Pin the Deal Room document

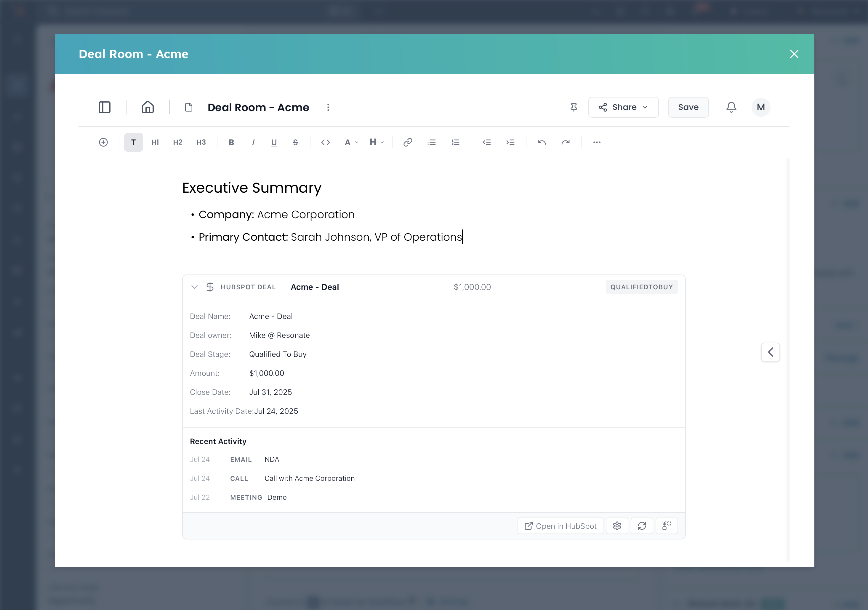[x=574, y=107]
